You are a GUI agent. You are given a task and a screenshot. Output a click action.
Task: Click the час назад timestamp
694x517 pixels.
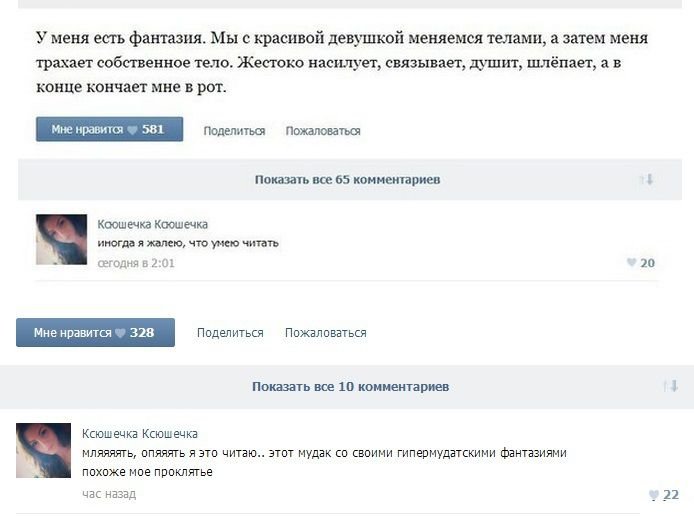(x=109, y=494)
